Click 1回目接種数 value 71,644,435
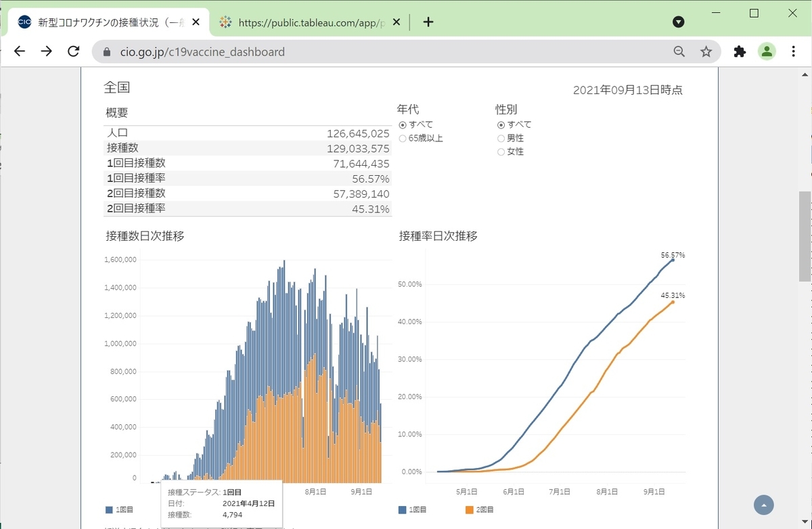The width and height of the screenshot is (812, 529). coord(361,164)
